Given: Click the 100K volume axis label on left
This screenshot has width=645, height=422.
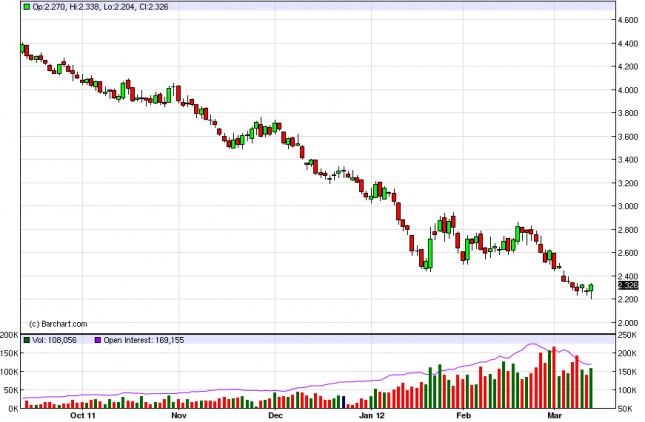Looking at the screenshot, I should point(10,372).
